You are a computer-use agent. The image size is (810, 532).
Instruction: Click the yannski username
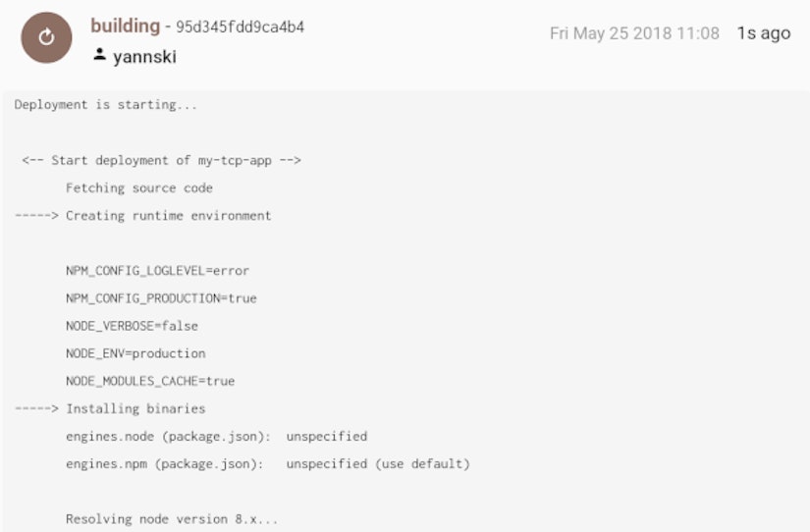pyautogui.click(x=144, y=56)
